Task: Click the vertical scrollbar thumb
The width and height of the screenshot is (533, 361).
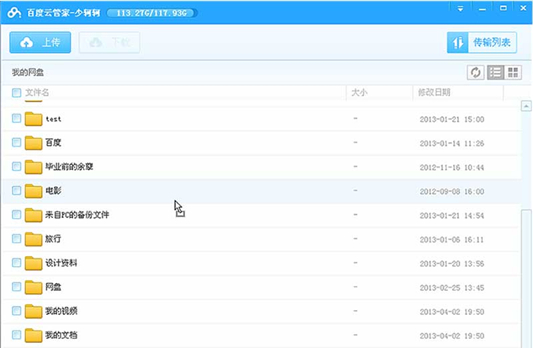Action: (x=527, y=279)
